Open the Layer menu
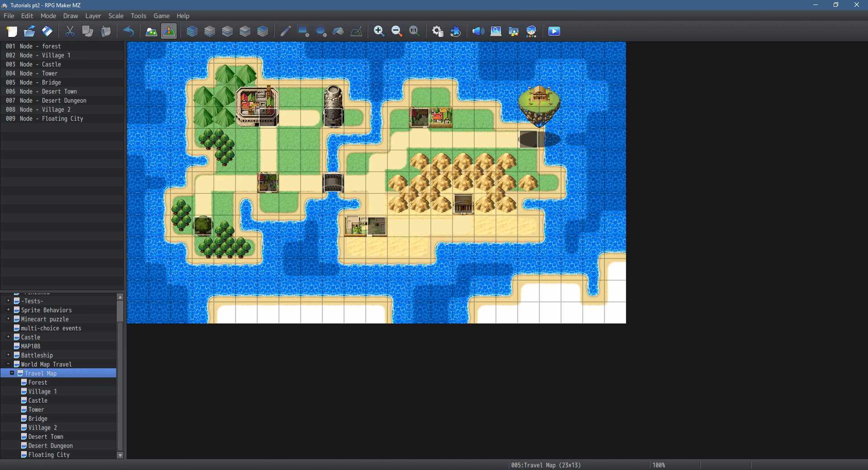The width and height of the screenshot is (868, 470). (93, 15)
